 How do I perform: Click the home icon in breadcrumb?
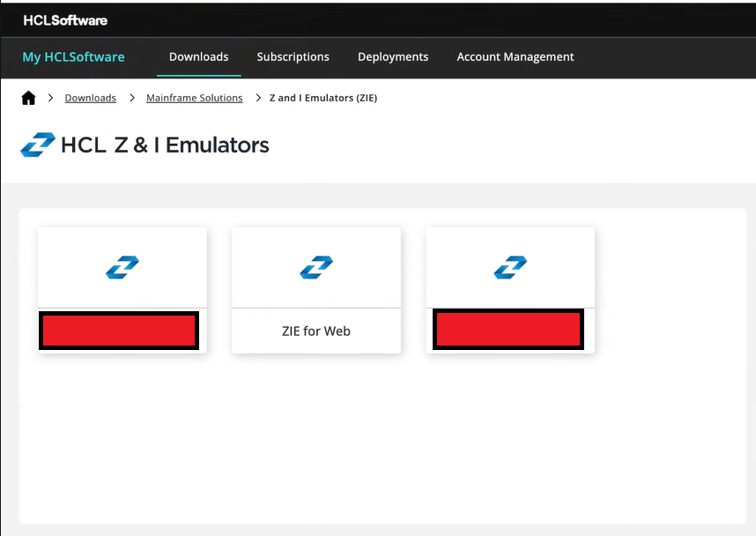(28, 98)
